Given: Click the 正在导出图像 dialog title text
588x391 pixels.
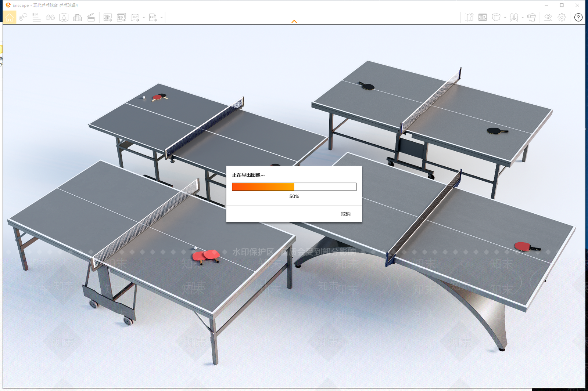Looking at the screenshot, I should click(x=248, y=175).
